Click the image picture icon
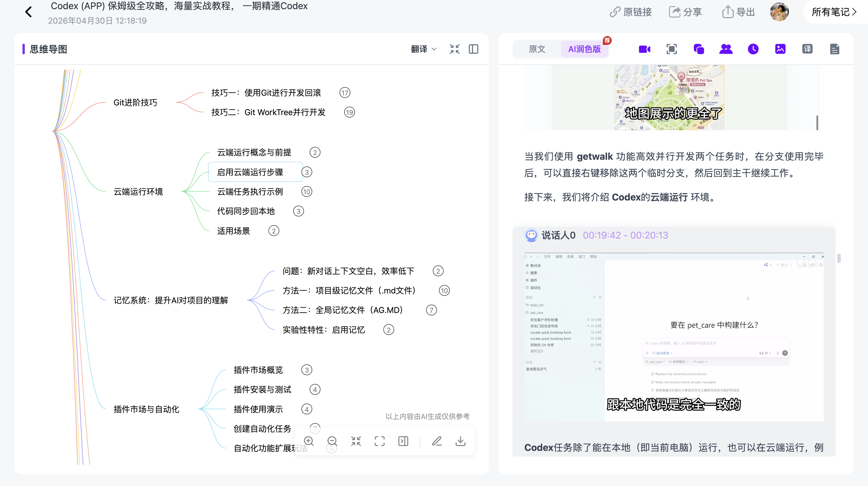 (780, 49)
